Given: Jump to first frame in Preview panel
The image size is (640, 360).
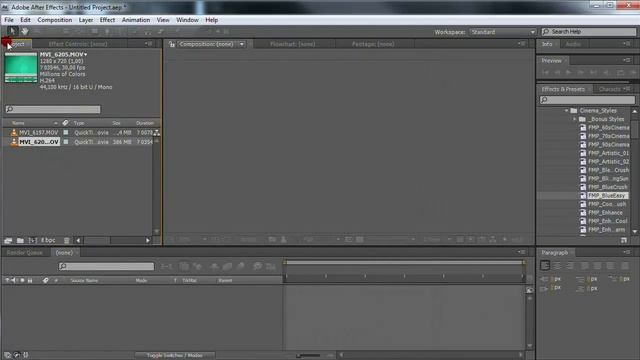Looking at the screenshot, I should pos(545,72).
